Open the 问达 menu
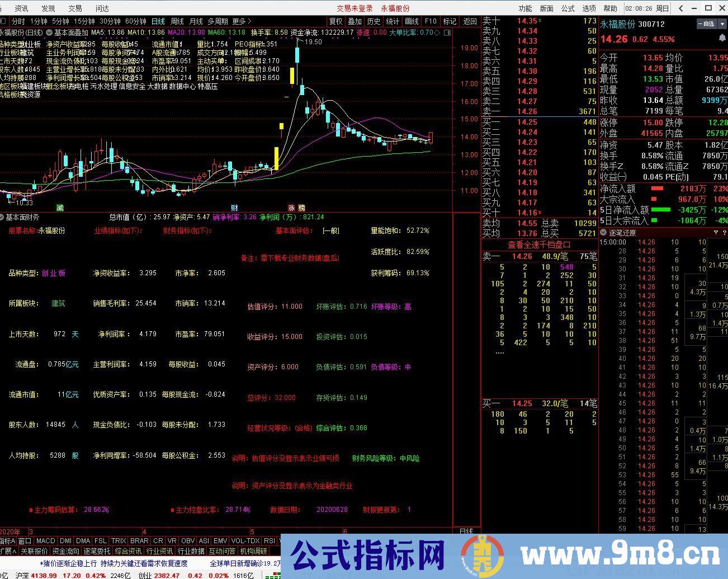The image size is (728, 579). (102, 8)
